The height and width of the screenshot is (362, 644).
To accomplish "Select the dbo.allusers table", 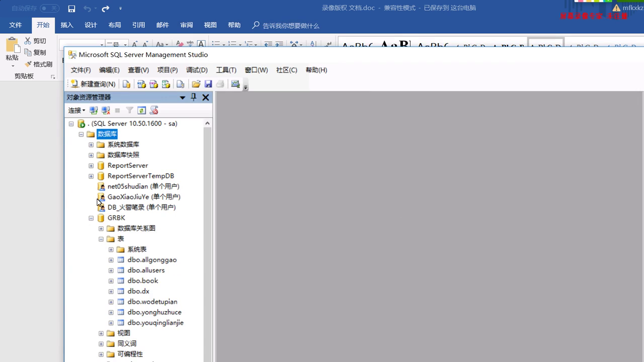I will [146, 270].
